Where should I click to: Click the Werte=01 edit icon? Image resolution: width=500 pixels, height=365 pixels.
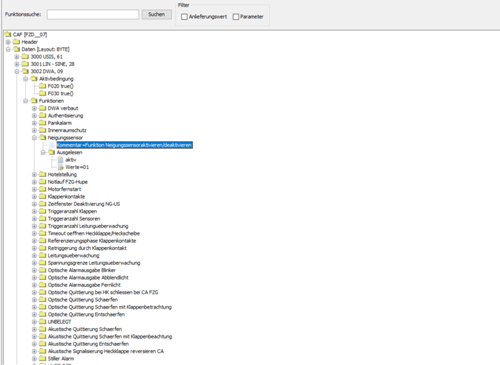[x=60, y=167]
